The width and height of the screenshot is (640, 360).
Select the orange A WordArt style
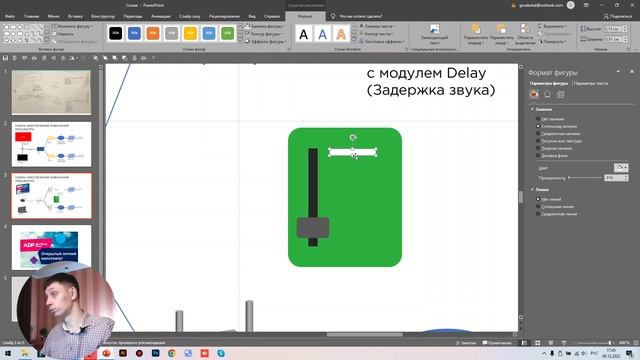tap(341, 34)
